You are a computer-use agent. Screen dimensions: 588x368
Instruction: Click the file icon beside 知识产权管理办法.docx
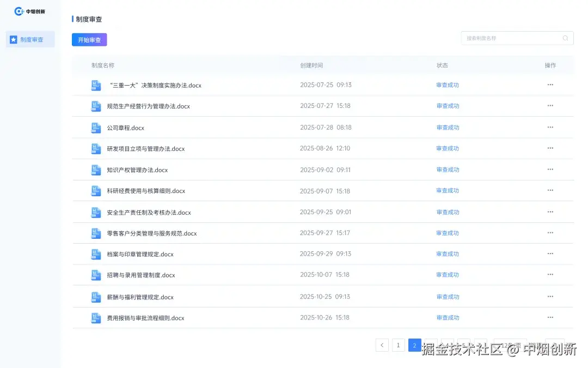(x=96, y=170)
